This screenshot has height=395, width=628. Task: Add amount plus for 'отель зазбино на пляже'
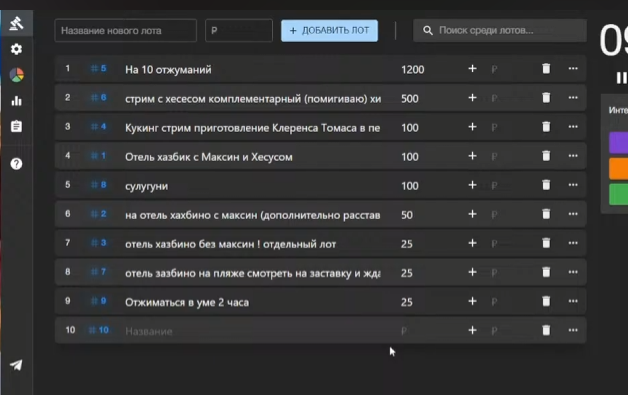[x=472, y=272]
